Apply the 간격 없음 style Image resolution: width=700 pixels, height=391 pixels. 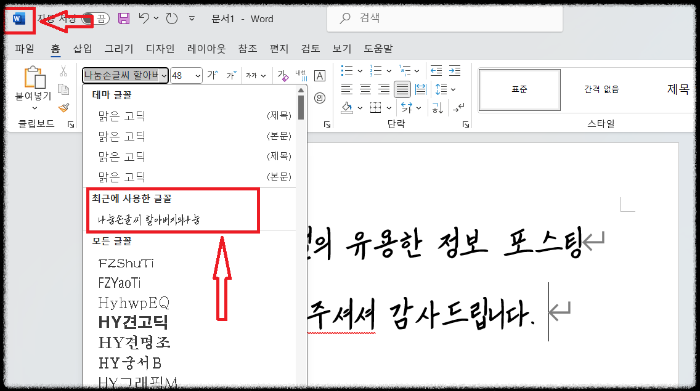tap(601, 90)
